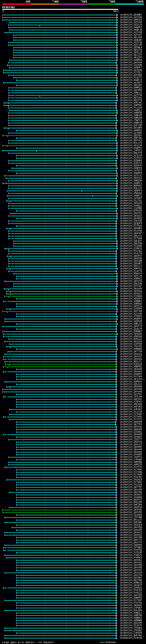Click the green alignment bar of Q93VE0
The image size is (146, 644).
click(x=60, y=135)
